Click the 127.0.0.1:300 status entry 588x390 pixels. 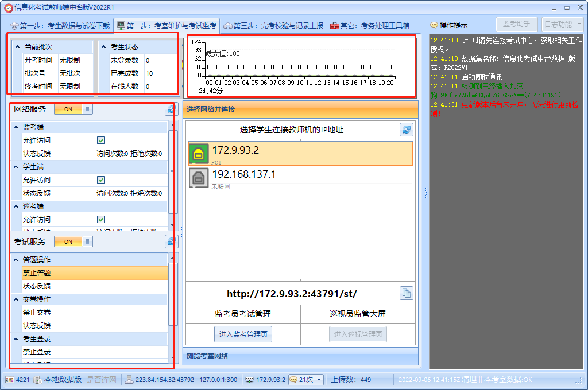[x=218, y=380]
